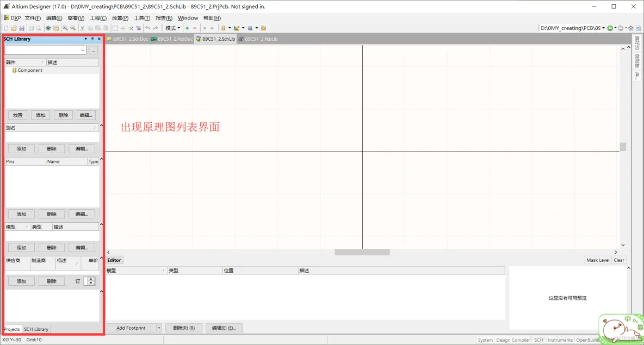Undo the last action

click(x=148, y=28)
